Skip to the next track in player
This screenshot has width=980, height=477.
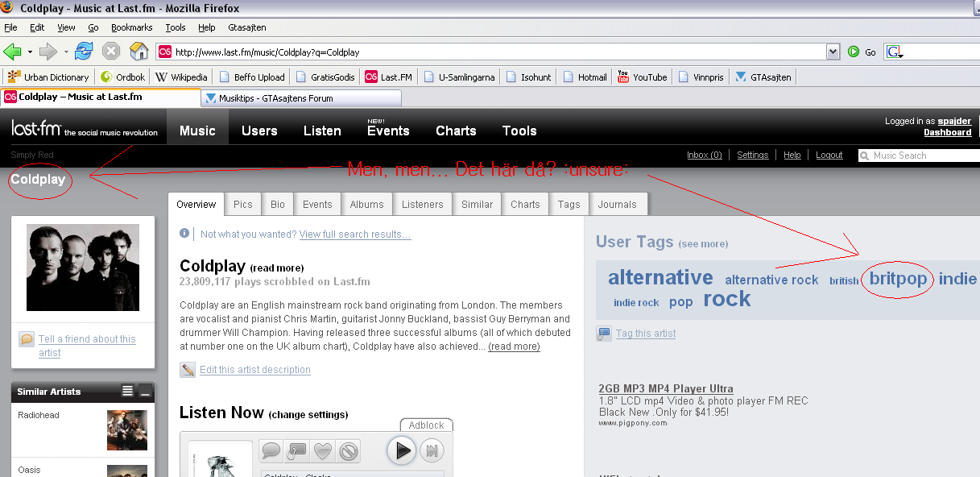point(432,451)
